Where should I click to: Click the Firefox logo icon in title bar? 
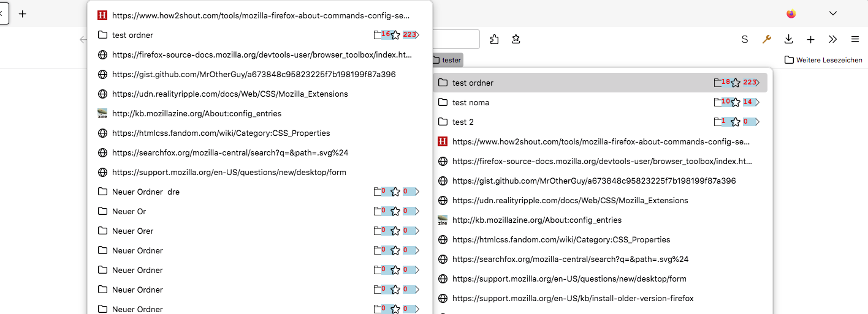[x=791, y=13]
